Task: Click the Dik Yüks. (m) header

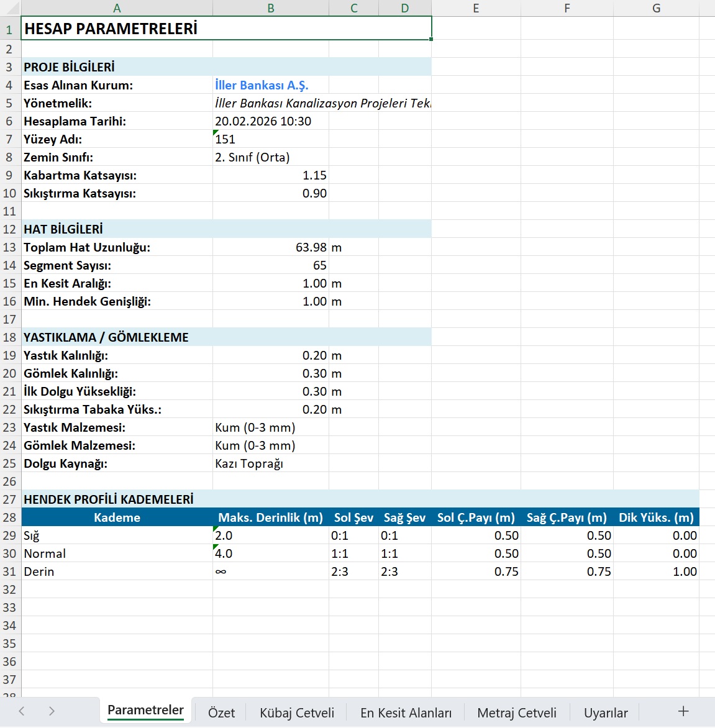Action: tap(656, 517)
